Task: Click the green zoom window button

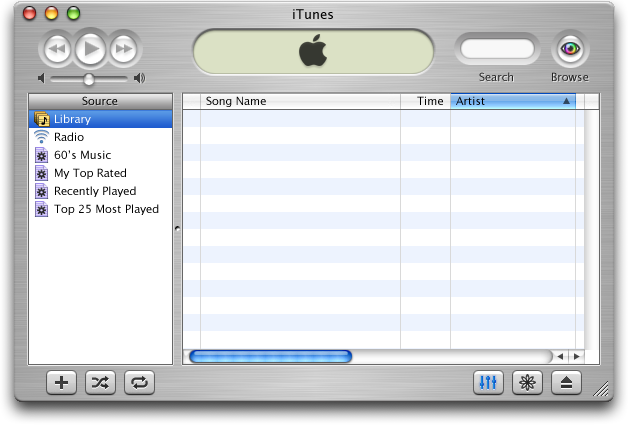Action: [73, 13]
